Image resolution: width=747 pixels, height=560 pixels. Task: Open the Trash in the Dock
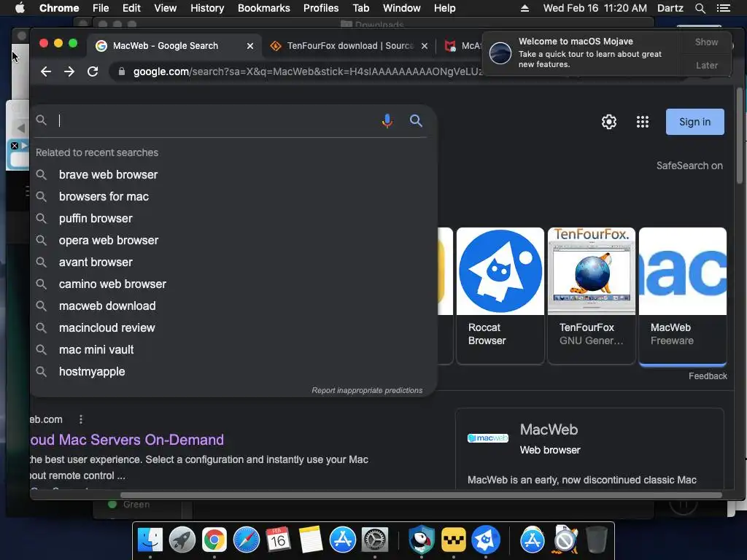596,540
